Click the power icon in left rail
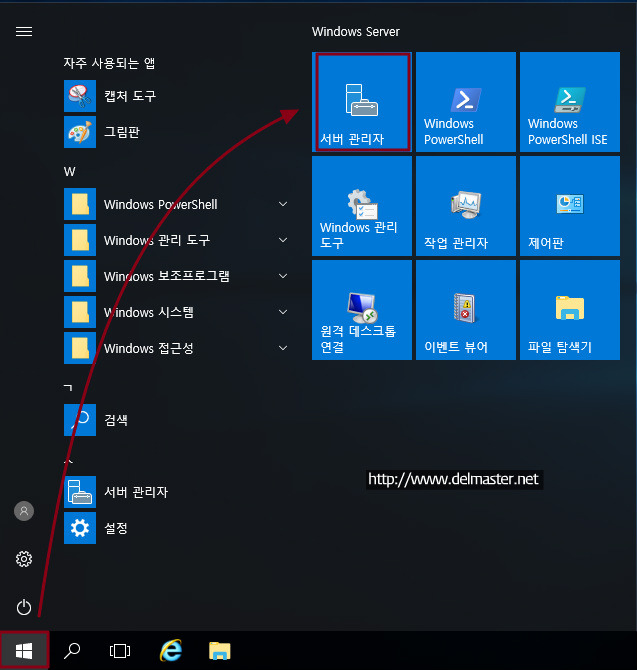 pyautogui.click(x=24, y=607)
